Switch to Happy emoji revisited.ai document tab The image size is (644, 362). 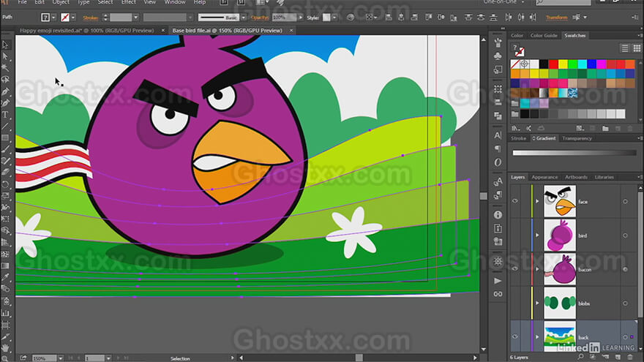point(86,31)
